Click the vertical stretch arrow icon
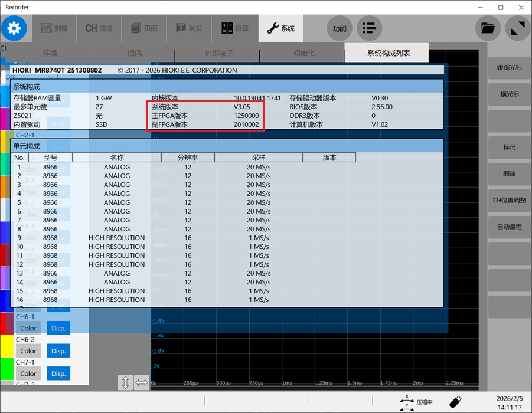 (x=125, y=382)
